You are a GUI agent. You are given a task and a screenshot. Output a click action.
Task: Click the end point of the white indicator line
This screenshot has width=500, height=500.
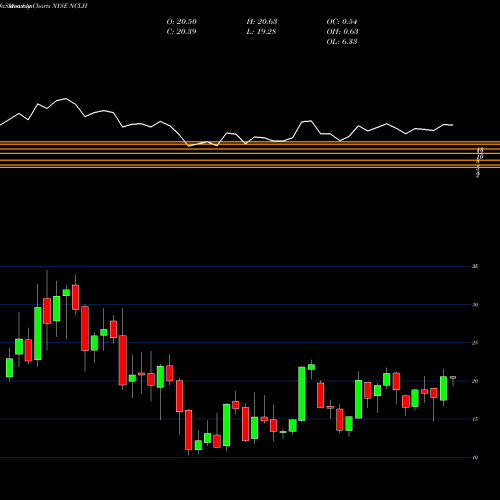click(x=453, y=125)
